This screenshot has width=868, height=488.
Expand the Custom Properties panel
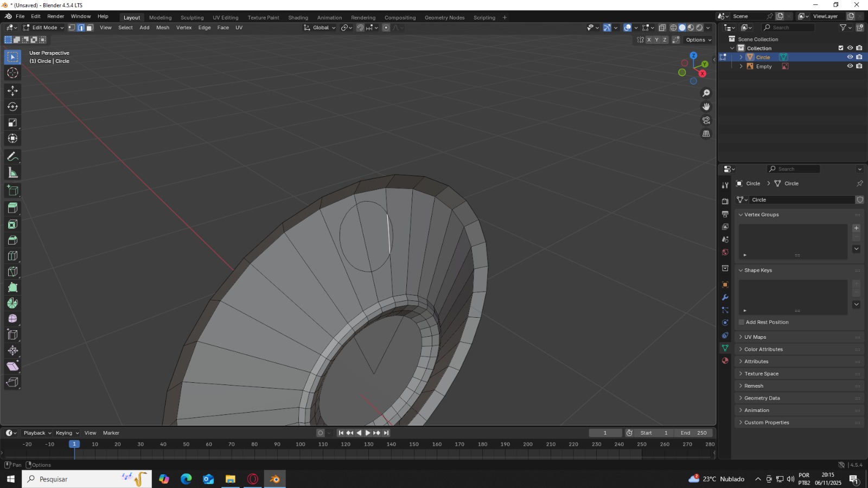click(799, 422)
